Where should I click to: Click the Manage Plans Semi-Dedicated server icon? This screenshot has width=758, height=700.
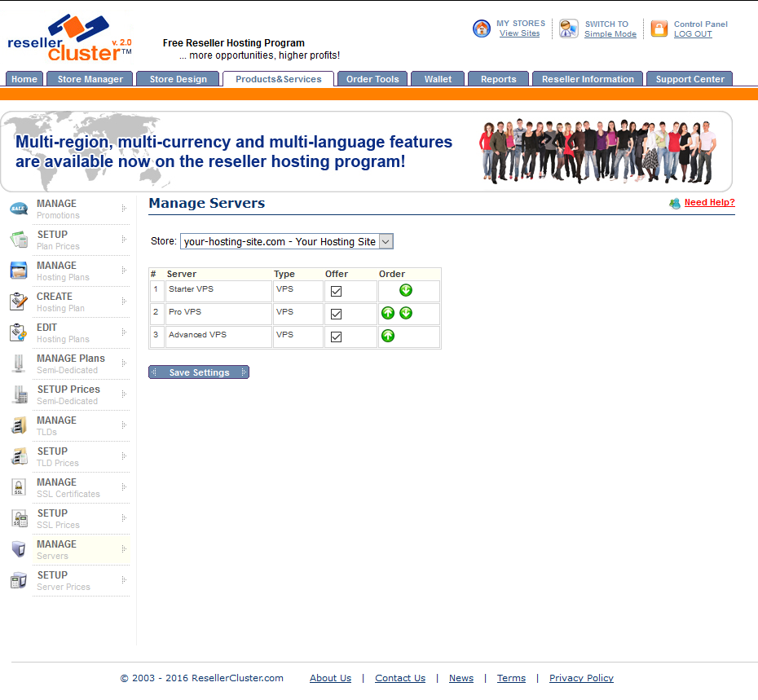tap(19, 363)
